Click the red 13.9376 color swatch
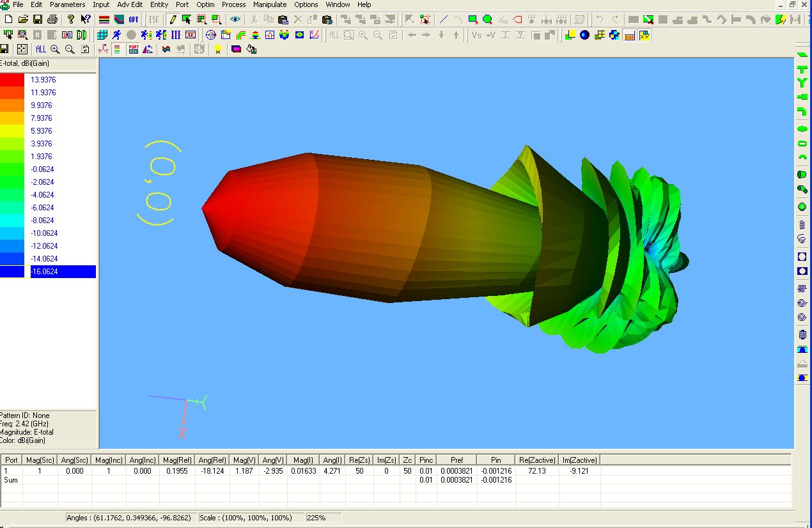This screenshot has height=528, width=812. tap(12, 80)
